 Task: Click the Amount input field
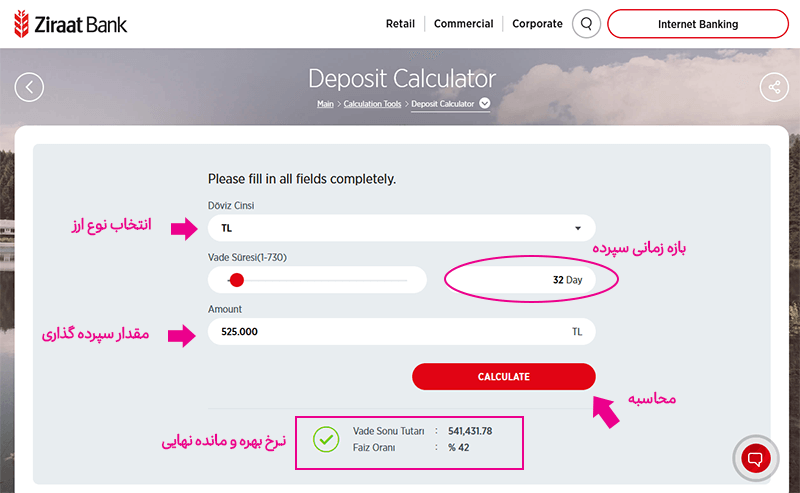pos(390,331)
